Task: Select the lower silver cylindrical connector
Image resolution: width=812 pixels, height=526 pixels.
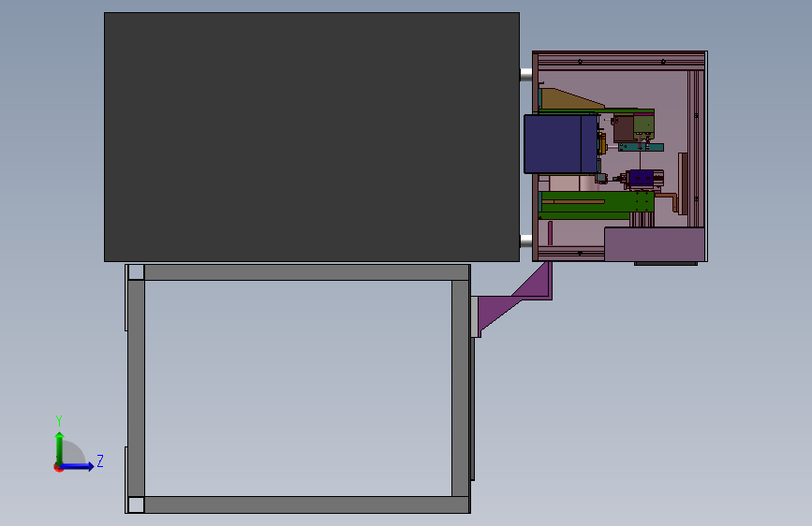Action: coord(525,241)
